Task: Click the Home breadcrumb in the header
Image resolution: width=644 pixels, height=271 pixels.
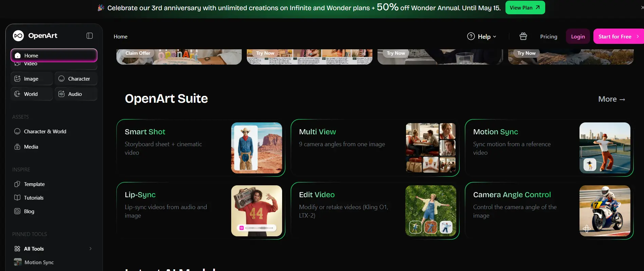Action: coord(121,36)
